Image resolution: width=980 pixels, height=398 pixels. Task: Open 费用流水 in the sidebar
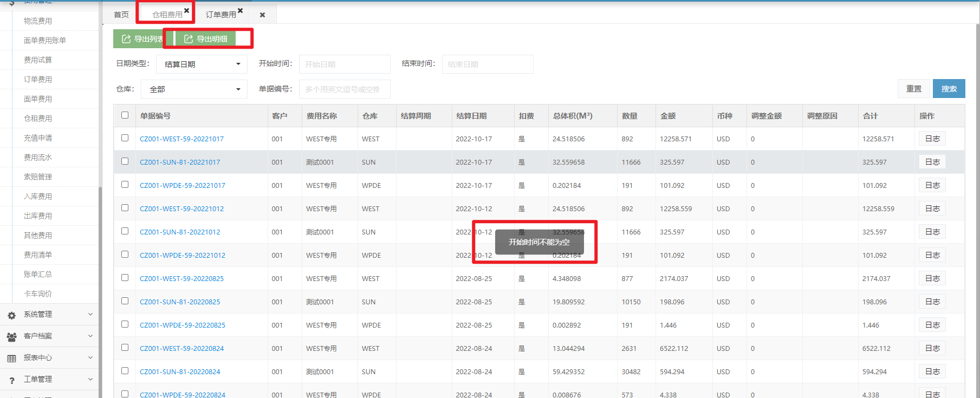click(38, 158)
